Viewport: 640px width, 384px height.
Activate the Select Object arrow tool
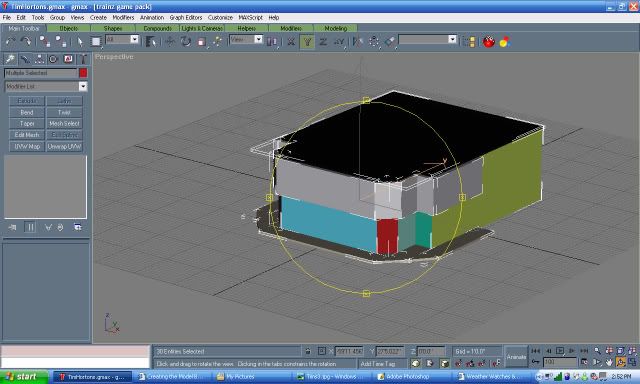pyautogui.click(x=80, y=41)
